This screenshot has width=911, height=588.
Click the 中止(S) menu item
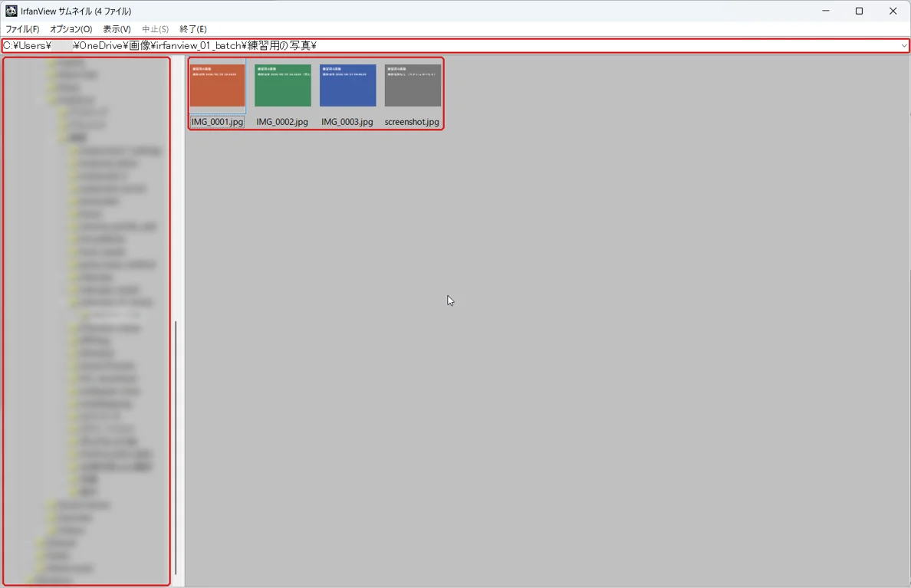pyautogui.click(x=155, y=29)
